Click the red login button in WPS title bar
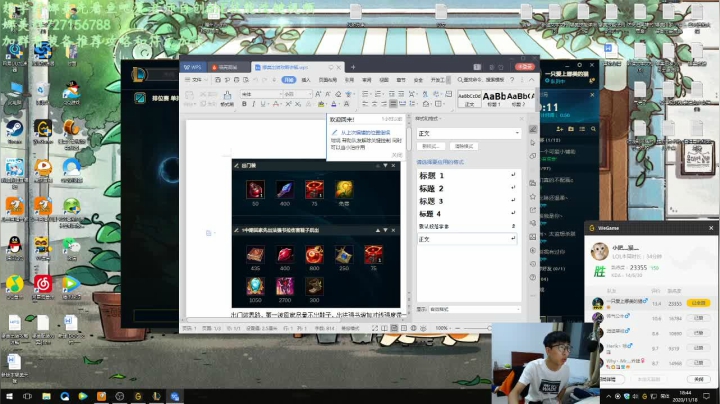The height and width of the screenshot is (404, 720). click(x=525, y=67)
